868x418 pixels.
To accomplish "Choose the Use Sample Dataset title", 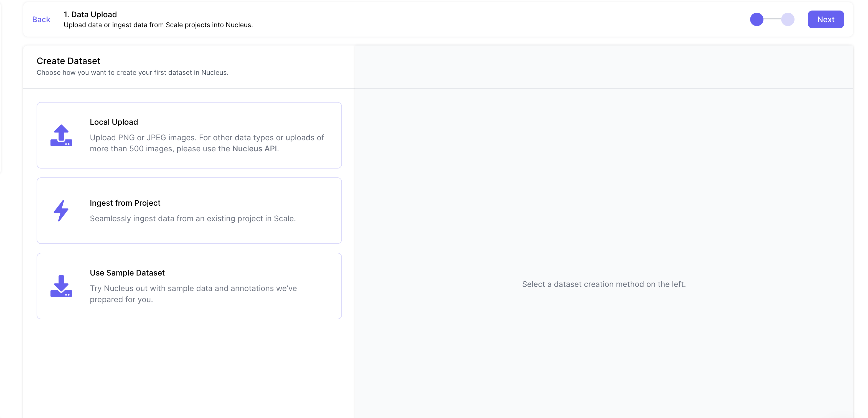I will point(127,272).
